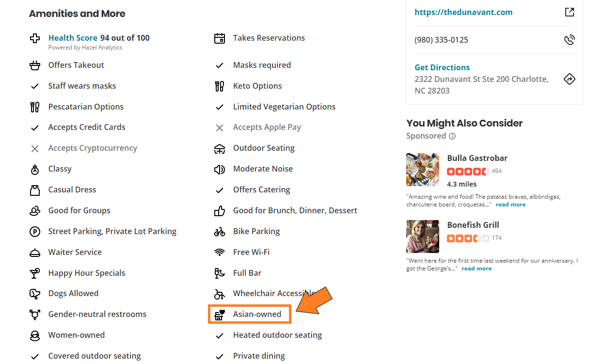589x364 pixels.
Task: Click the Outdoor Seating umbrella icon
Action: pyautogui.click(x=220, y=148)
